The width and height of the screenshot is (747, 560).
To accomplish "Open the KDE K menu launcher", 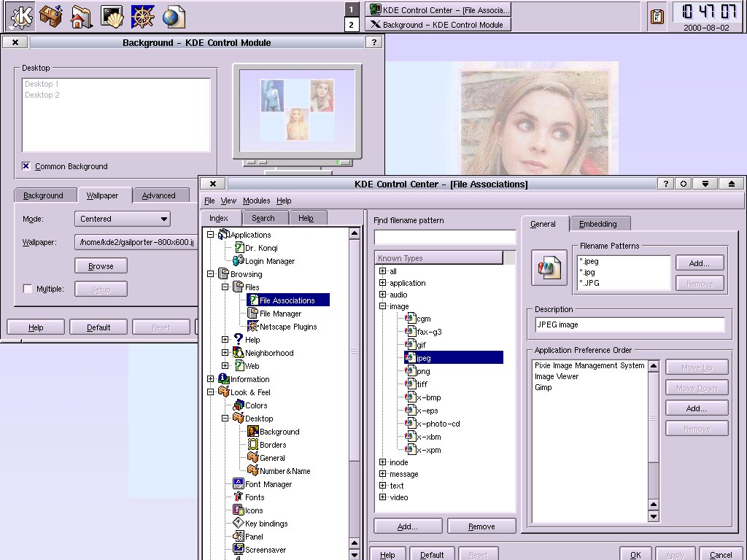I will pos(21,16).
